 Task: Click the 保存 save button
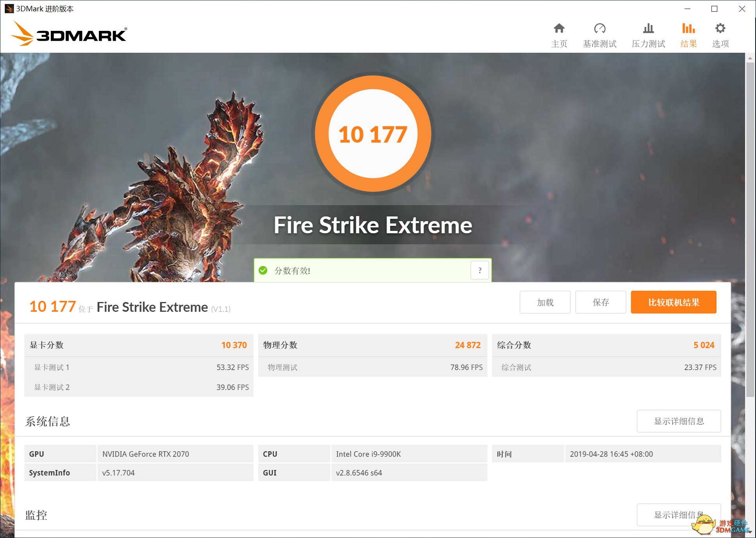pyautogui.click(x=601, y=302)
